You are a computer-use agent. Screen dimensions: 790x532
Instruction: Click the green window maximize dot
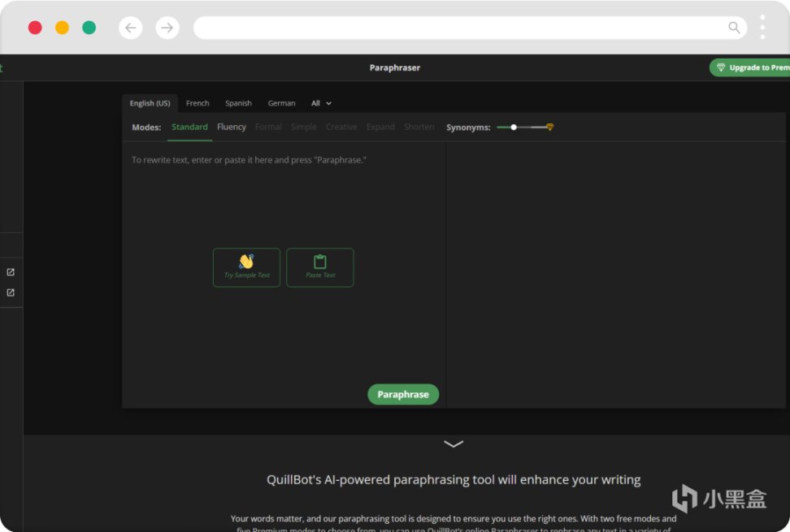[89, 28]
